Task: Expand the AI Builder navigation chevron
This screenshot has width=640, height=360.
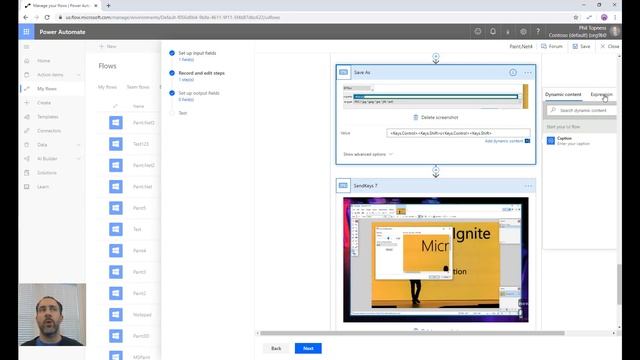Action: pyautogui.click(x=79, y=159)
